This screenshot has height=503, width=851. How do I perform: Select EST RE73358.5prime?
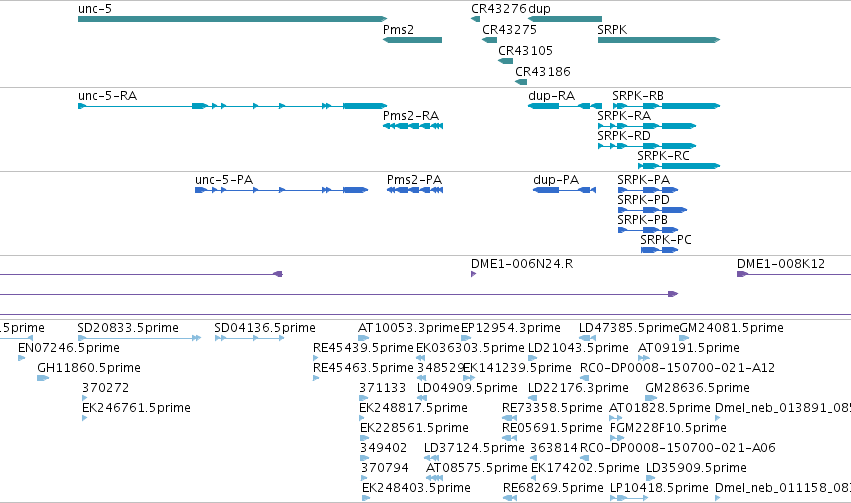tap(509, 418)
